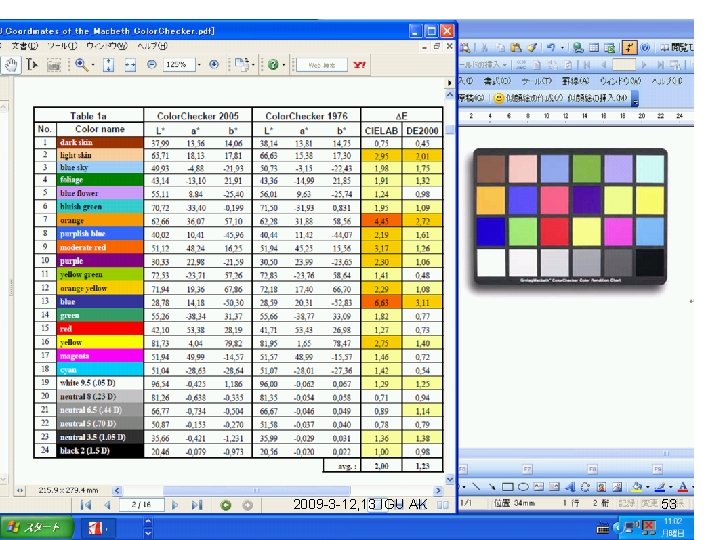Select the Arrow tool in Word drawing toolbar
Image resolution: width=720 pixels, height=540 pixels.
click(x=492, y=487)
